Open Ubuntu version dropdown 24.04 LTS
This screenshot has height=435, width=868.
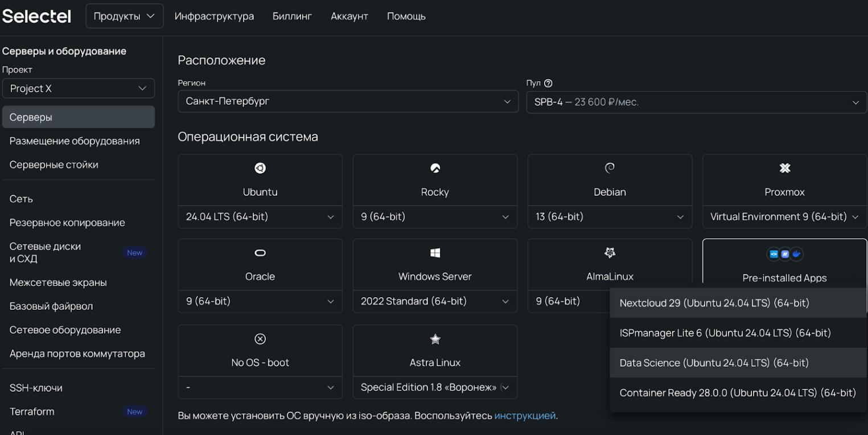click(x=260, y=217)
